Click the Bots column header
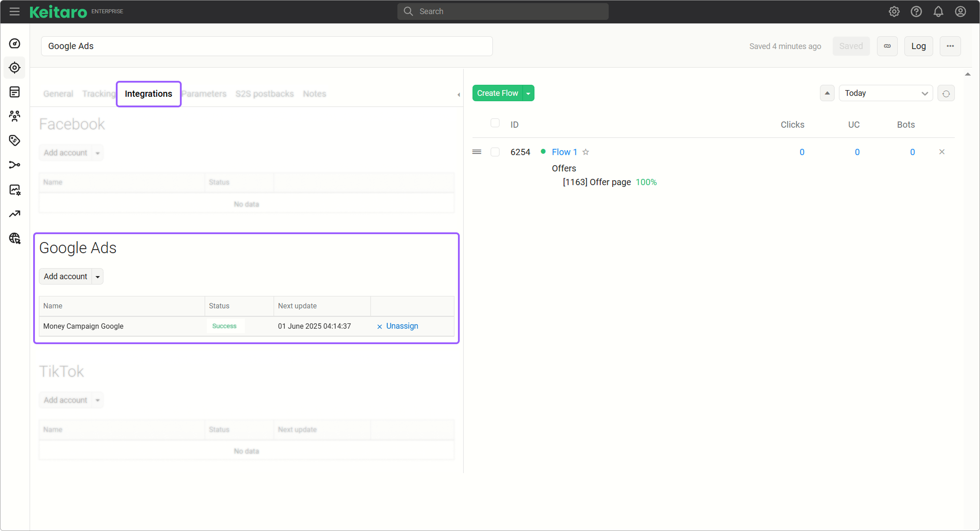 906,125
